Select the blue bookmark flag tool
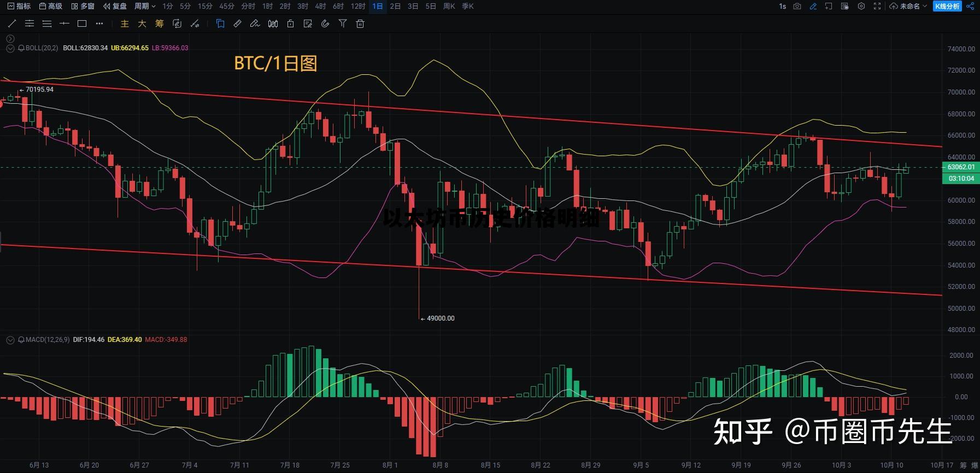 tap(220, 23)
